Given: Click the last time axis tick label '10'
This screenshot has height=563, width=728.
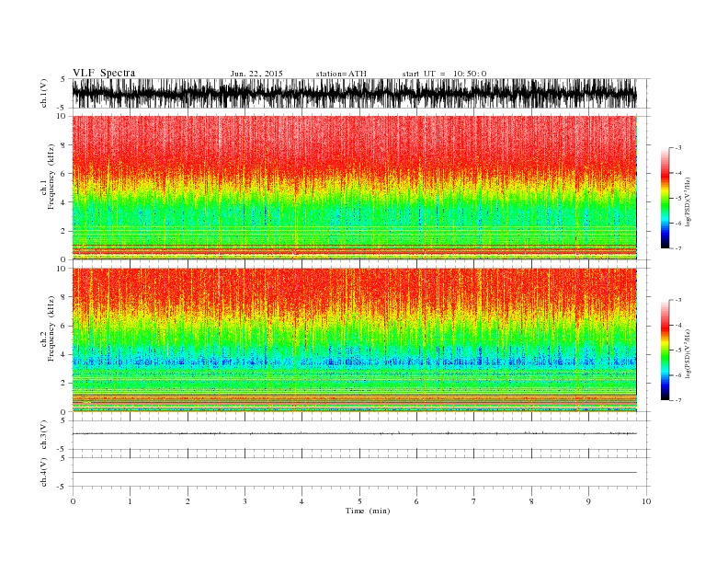Looking at the screenshot, I should 646,501.
